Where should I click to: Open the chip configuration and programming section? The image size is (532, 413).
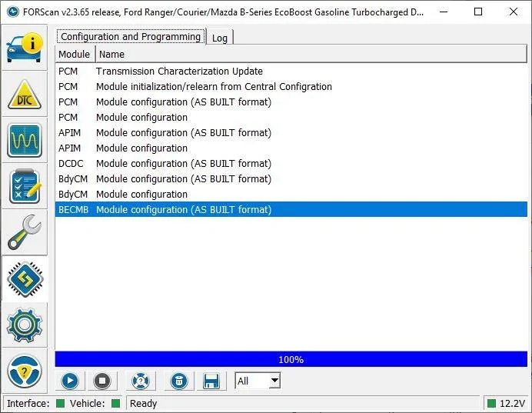pos(25,278)
